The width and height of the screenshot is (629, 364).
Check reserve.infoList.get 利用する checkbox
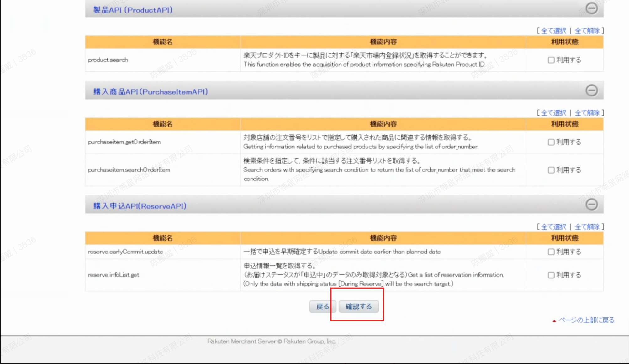tap(551, 275)
